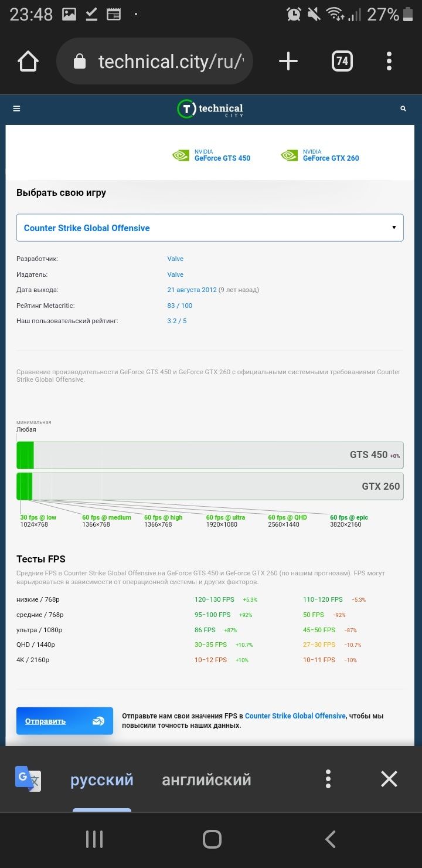Viewport: 422px width, 868px height.
Task: Tap the download check icon in status bar
Action: 91,14
